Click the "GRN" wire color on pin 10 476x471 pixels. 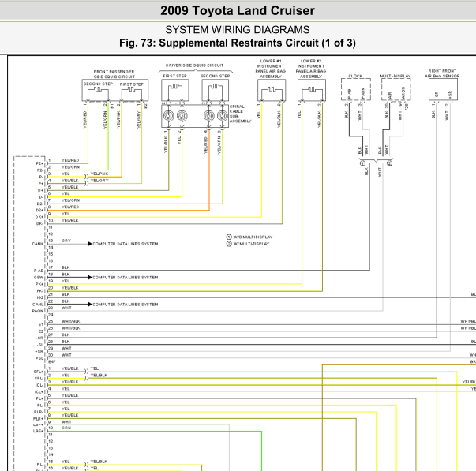pos(66,428)
